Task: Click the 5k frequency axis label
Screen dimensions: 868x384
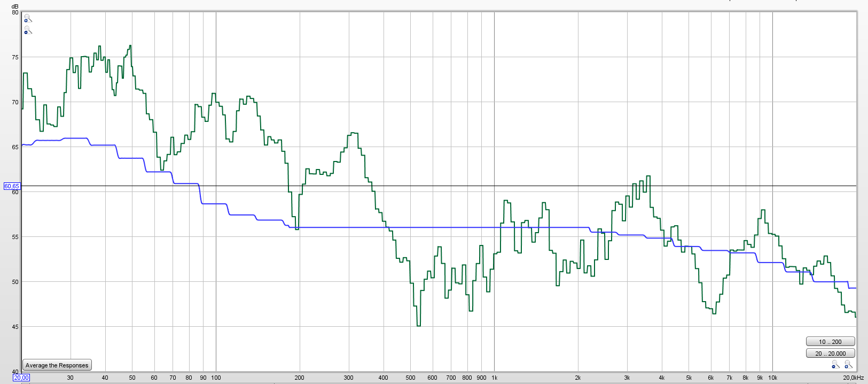Action: (689, 378)
